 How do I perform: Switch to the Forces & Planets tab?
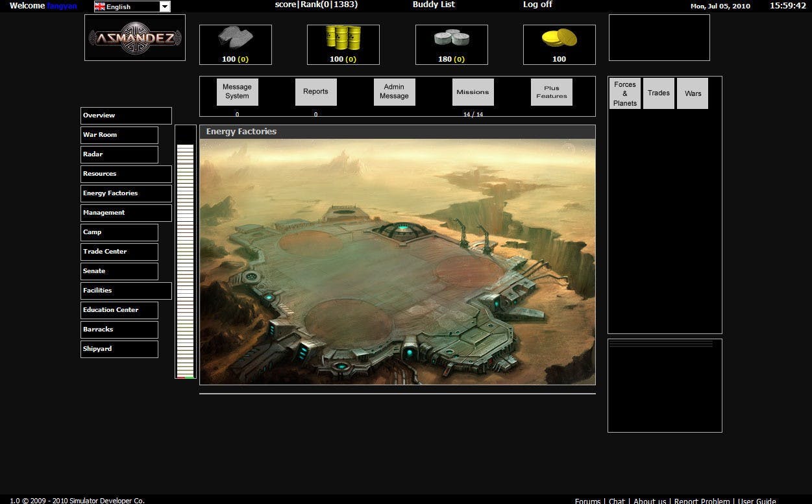(624, 93)
